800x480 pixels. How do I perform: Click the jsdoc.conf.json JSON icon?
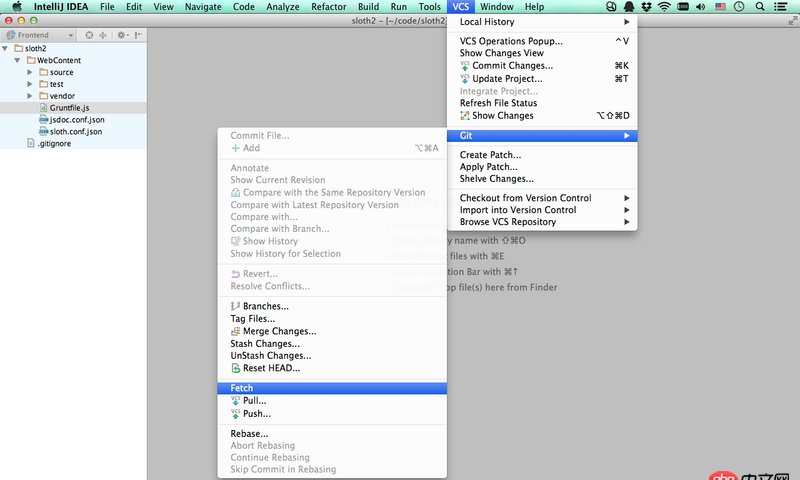pos(43,119)
